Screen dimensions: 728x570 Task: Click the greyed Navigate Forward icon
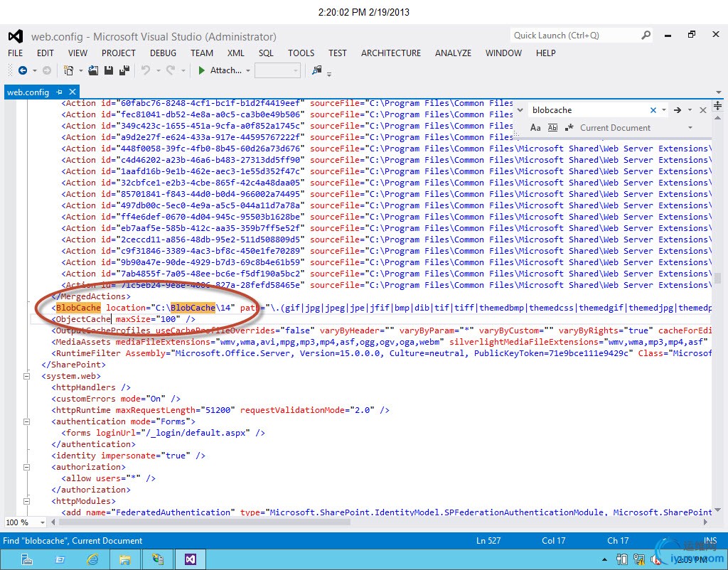(47, 70)
